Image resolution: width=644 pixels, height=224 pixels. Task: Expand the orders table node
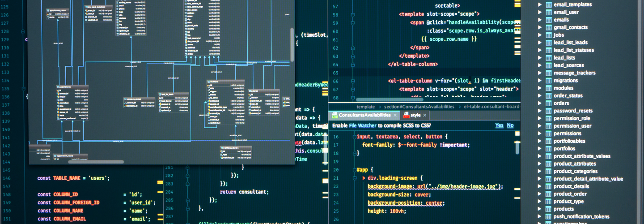[539, 103]
